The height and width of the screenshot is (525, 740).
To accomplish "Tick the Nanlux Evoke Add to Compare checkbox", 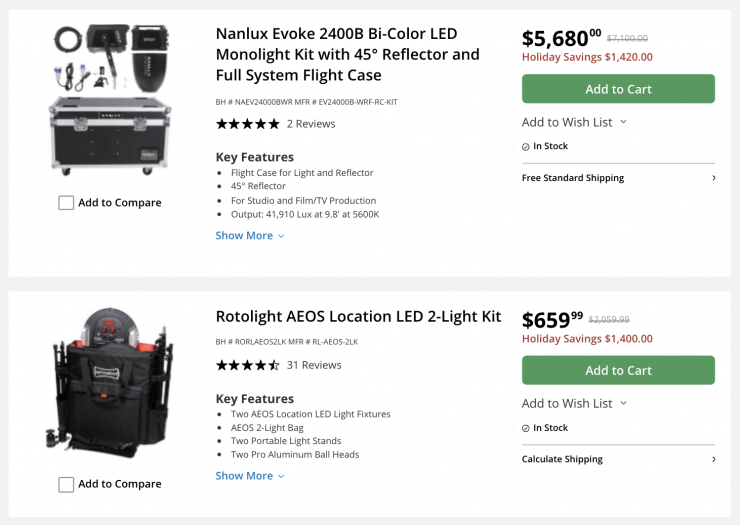I will [66, 203].
